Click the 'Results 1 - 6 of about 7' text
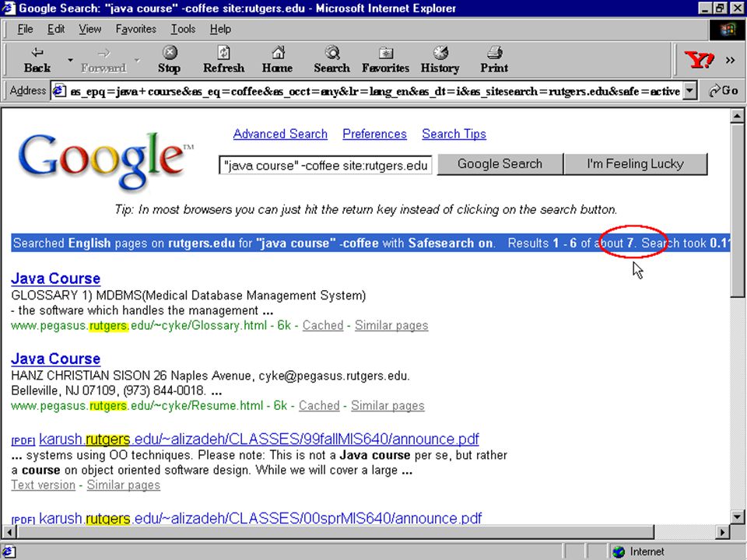Screen dimensions: 747x560 pos(570,243)
